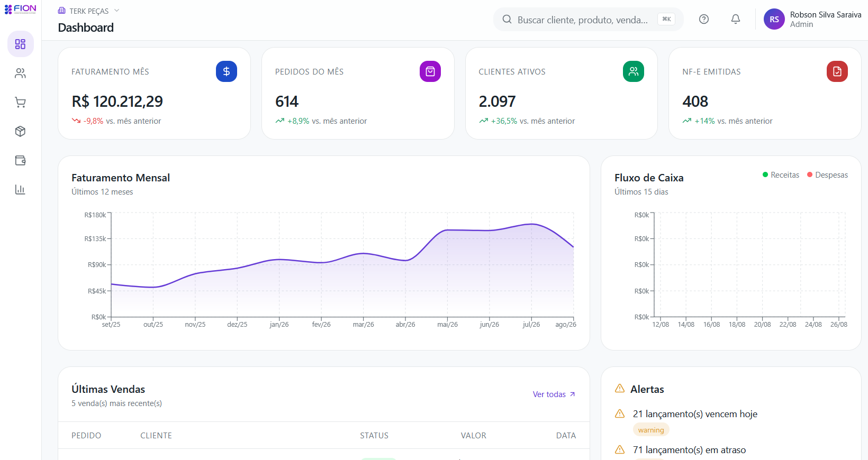The image size is (868, 460).
Task: Click the FION logo
Action: [x=21, y=9]
